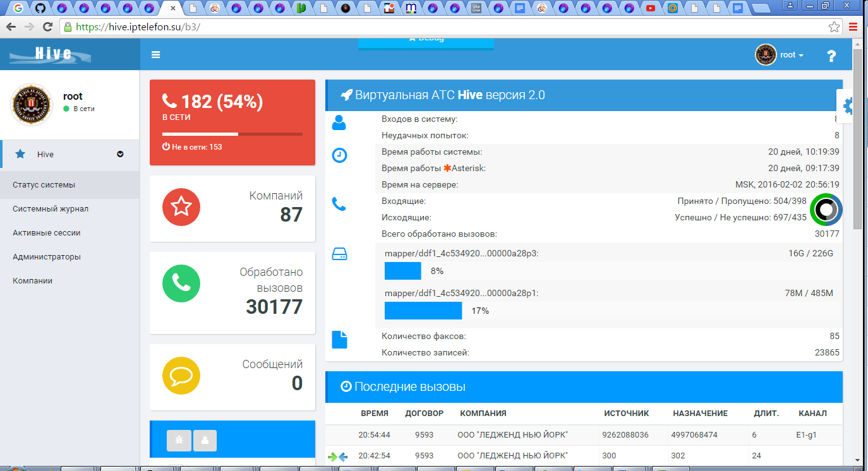The image size is (868, 471).
Task: Click the Компаний count 87
Action: [x=291, y=215]
